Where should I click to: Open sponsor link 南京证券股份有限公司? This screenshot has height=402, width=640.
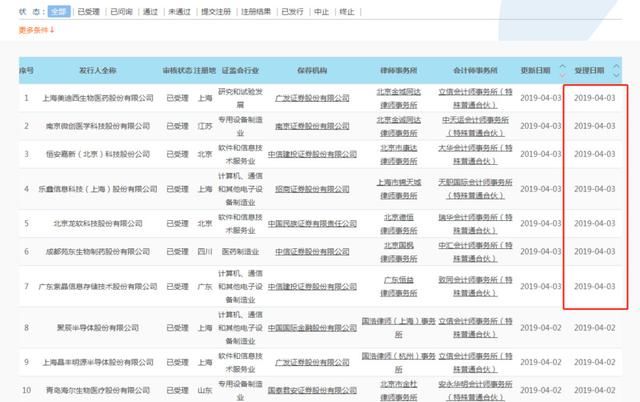[312, 126]
